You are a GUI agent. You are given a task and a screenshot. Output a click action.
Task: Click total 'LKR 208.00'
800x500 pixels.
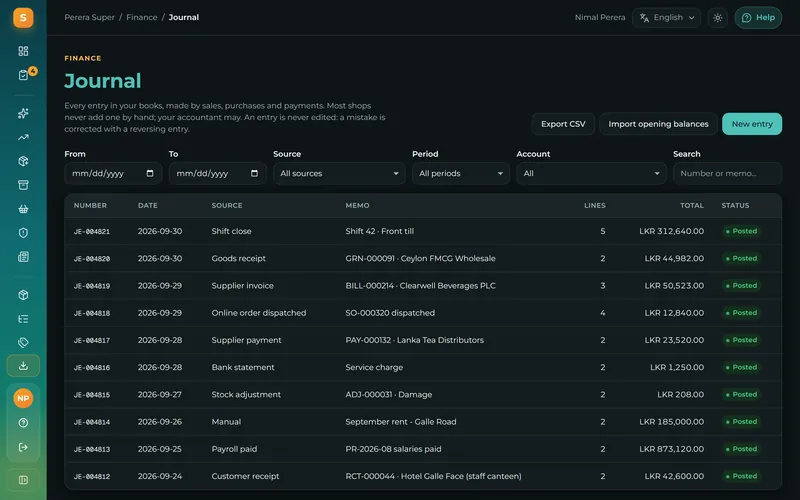click(681, 394)
